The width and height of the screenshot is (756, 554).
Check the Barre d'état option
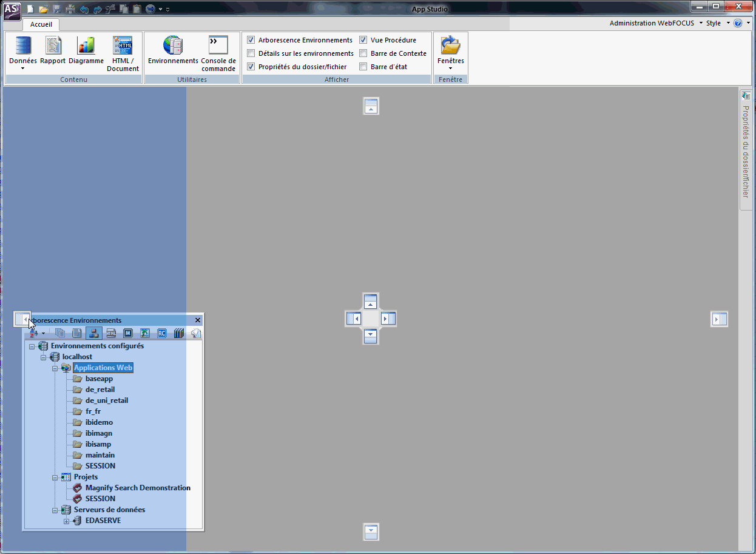coord(363,67)
